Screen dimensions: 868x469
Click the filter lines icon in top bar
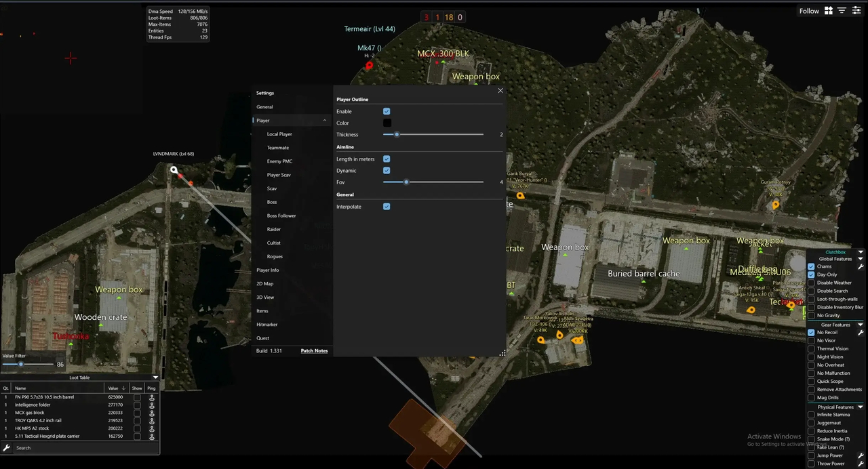[842, 10]
